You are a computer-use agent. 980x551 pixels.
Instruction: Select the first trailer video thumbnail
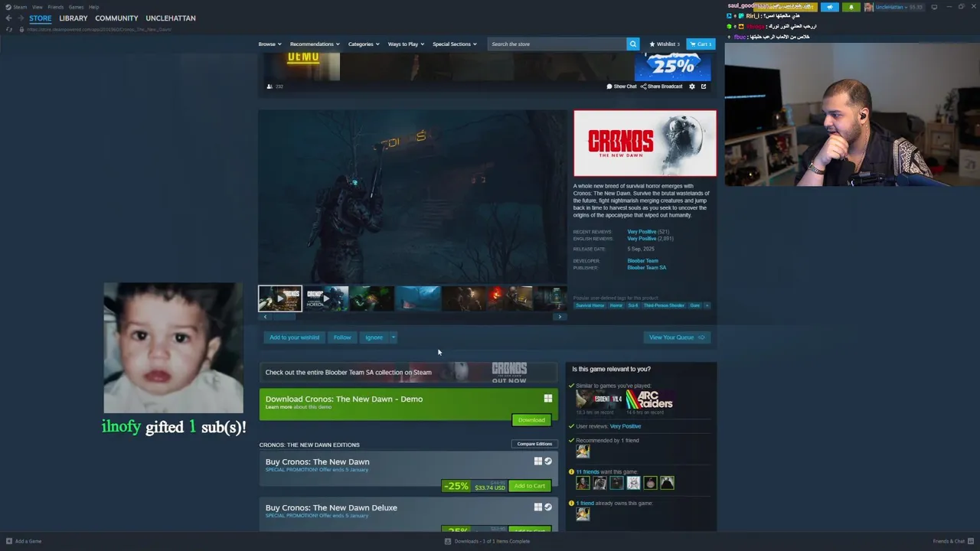280,298
